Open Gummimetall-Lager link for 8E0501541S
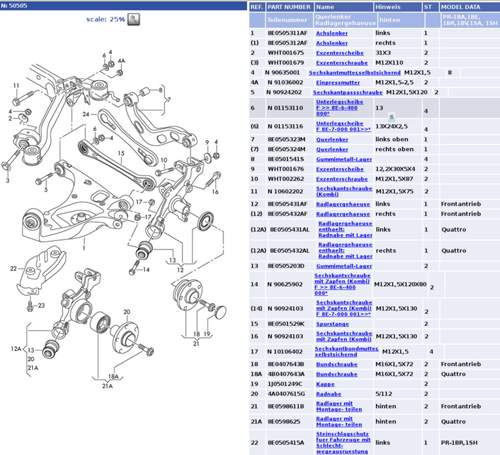The height and width of the screenshot is (455, 500). [344, 160]
